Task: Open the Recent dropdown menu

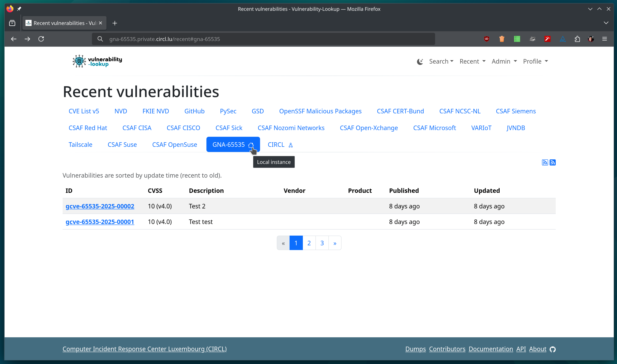Action: tap(472, 61)
